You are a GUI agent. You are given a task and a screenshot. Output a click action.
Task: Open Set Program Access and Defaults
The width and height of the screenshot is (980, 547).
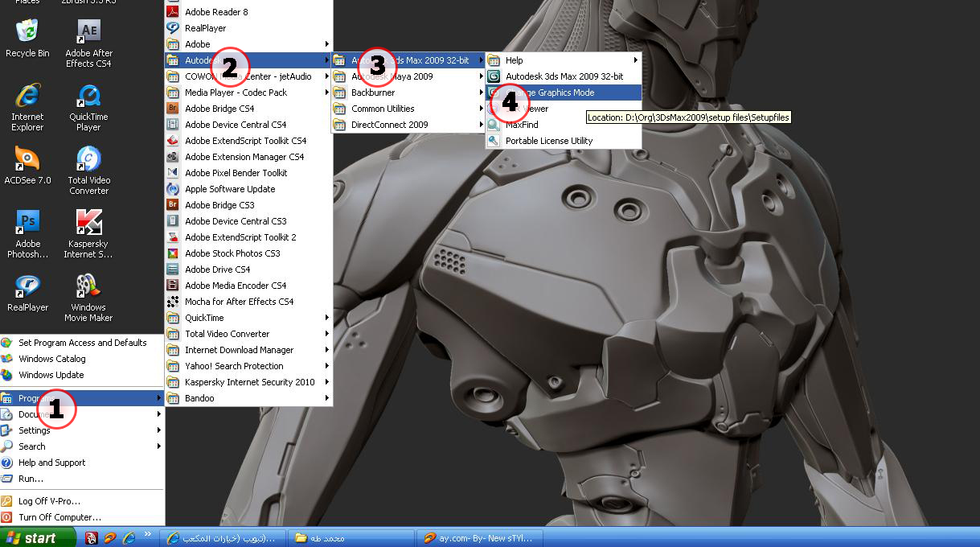click(x=82, y=343)
